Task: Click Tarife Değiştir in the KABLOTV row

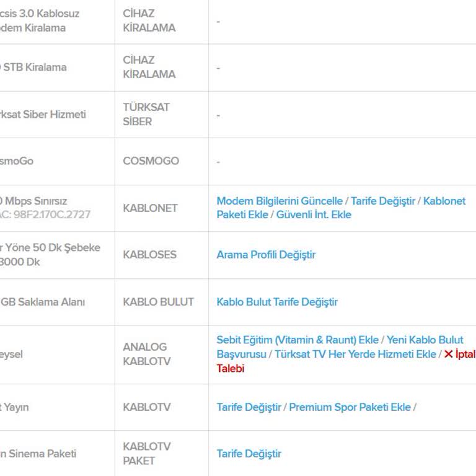Action: (x=249, y=407)
